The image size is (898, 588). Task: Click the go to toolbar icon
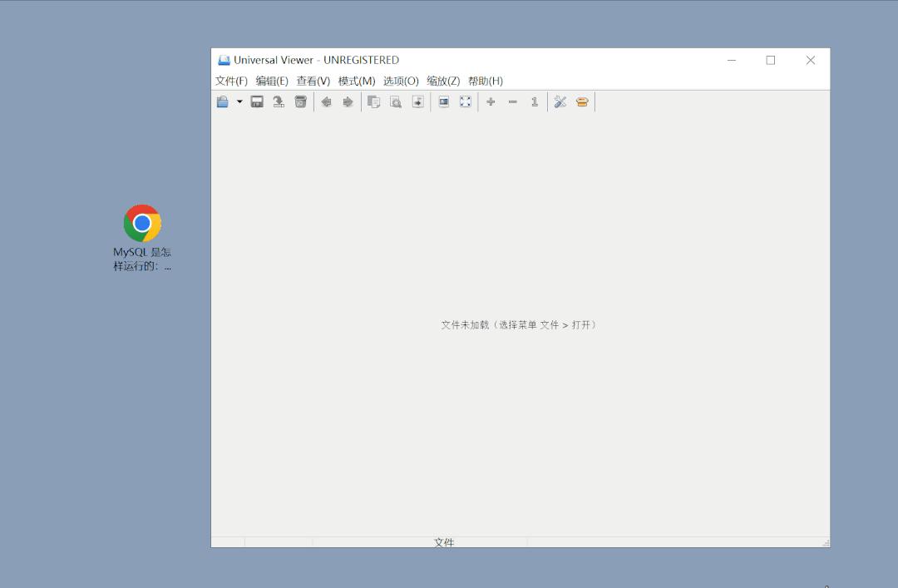(418, 101)
